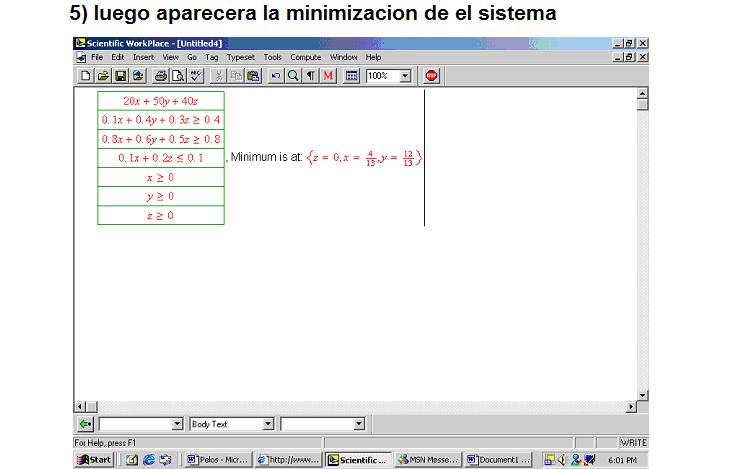This screenshot has height=469, width=753.
Task: Open the Edit menu
Action: coord(118,57)
